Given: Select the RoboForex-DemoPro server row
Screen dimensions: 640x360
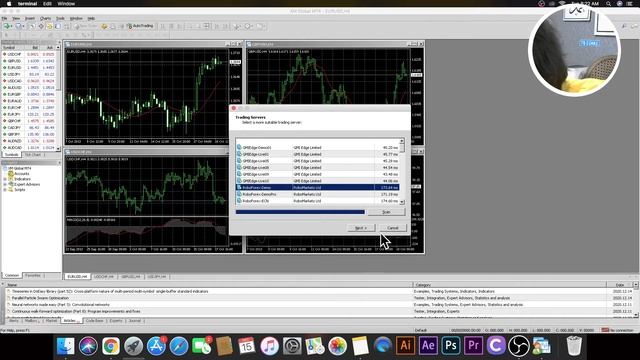Looking at the screenshot, I should pos(318,194).
